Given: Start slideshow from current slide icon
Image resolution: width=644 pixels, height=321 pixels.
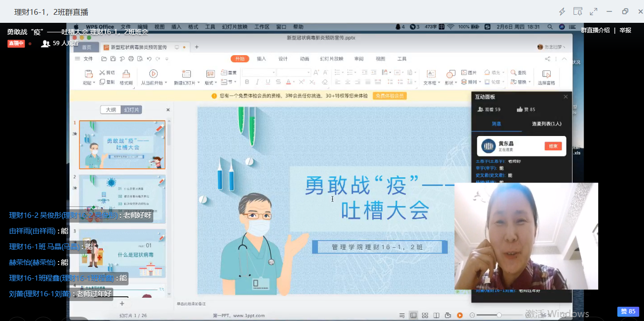Looking at the screenshot, I should (x=153, y=74).
